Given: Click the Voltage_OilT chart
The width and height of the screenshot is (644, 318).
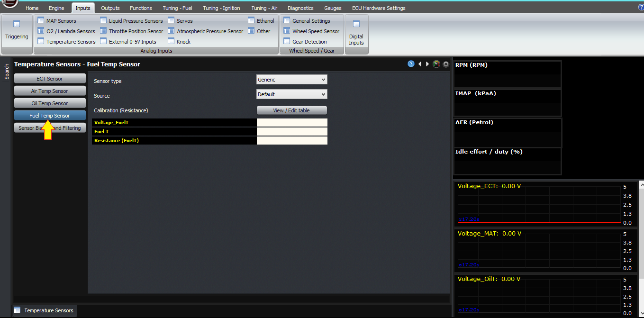Looking at the screenshot, I should 545,295.
